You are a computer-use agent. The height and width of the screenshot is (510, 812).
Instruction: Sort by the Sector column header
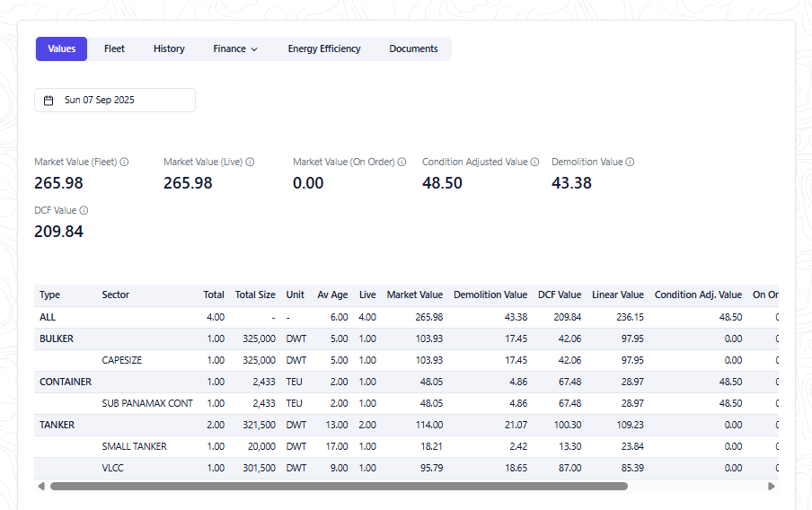(x=115, y=295)
